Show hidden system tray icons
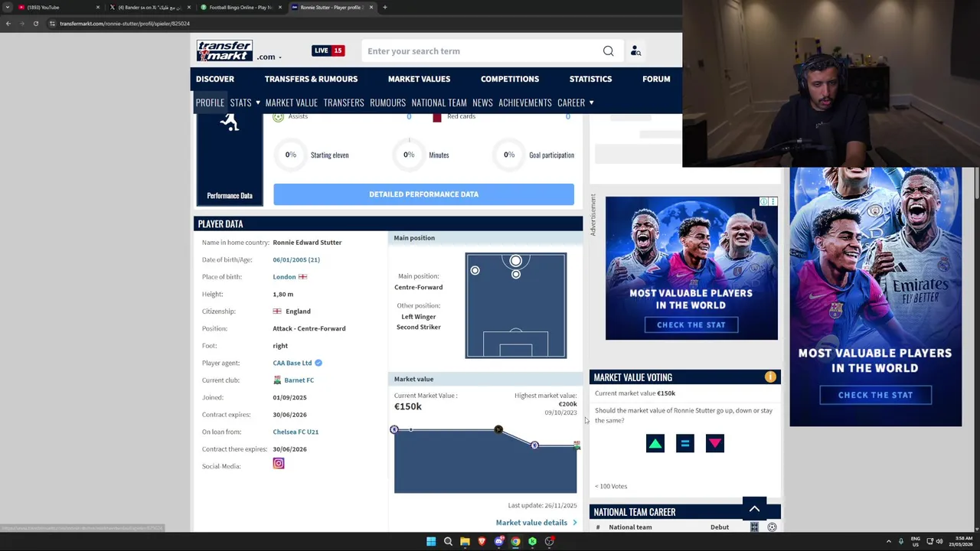The image size is (980, 551). [x=888, y=542]
